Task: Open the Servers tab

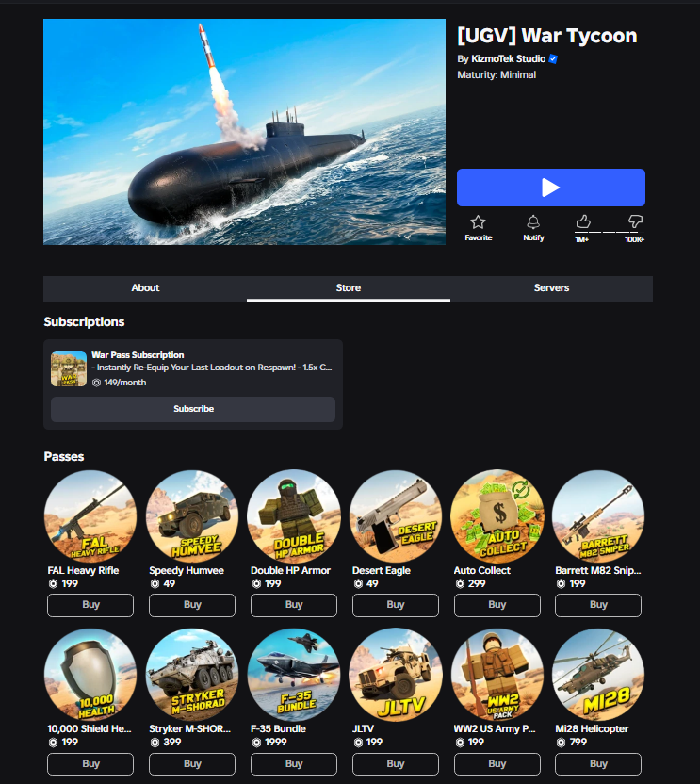Action: pos(551,288)
